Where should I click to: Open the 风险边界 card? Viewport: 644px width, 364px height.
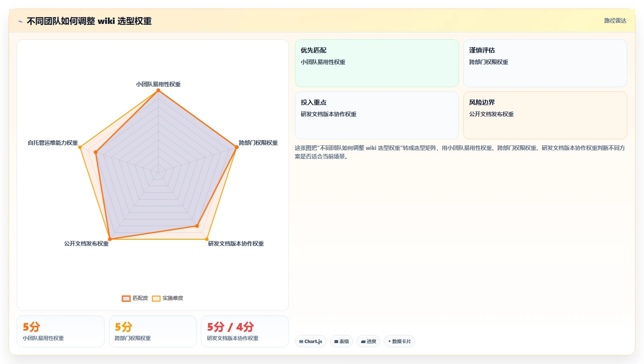click(545, 115)
